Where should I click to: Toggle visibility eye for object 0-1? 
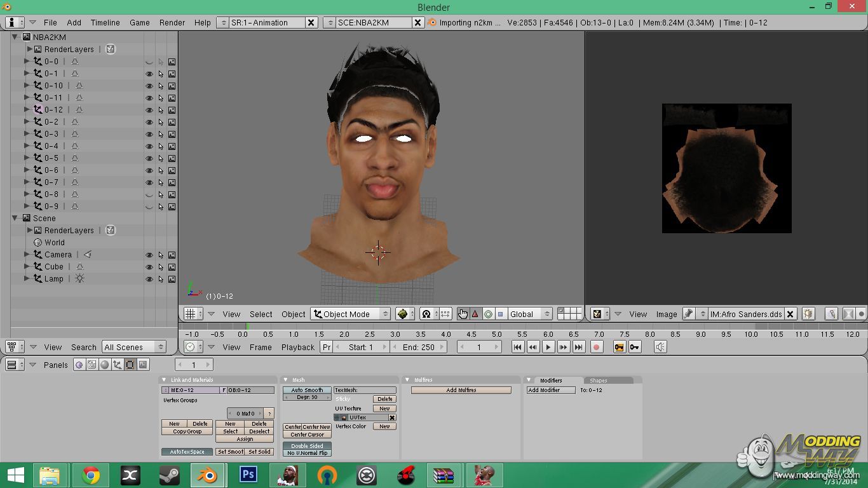[x=149, y=74]
